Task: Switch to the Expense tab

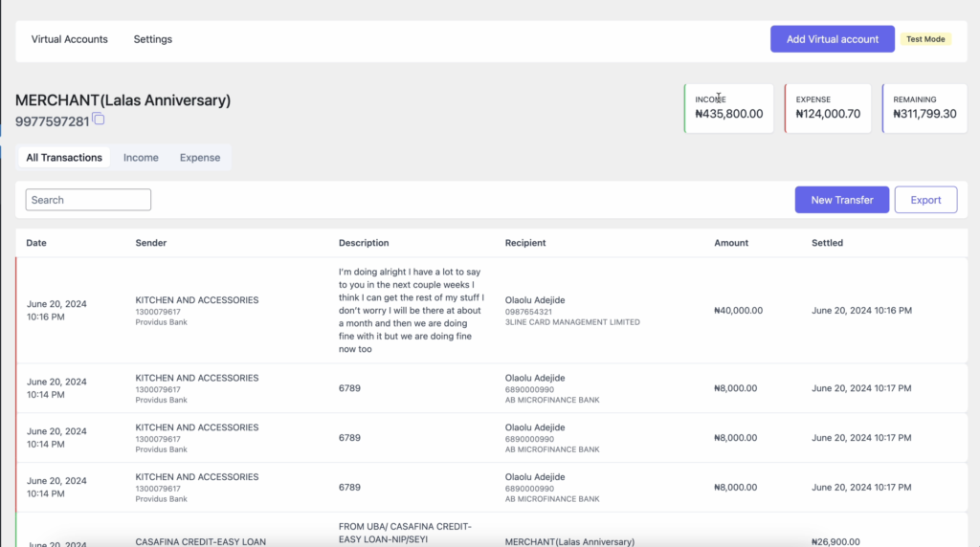Action: (x=200, y=158)
